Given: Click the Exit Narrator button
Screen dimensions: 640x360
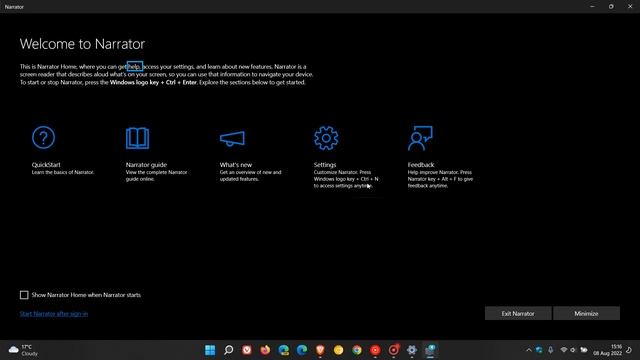Looking at the screenshot, I should point(518,313).
